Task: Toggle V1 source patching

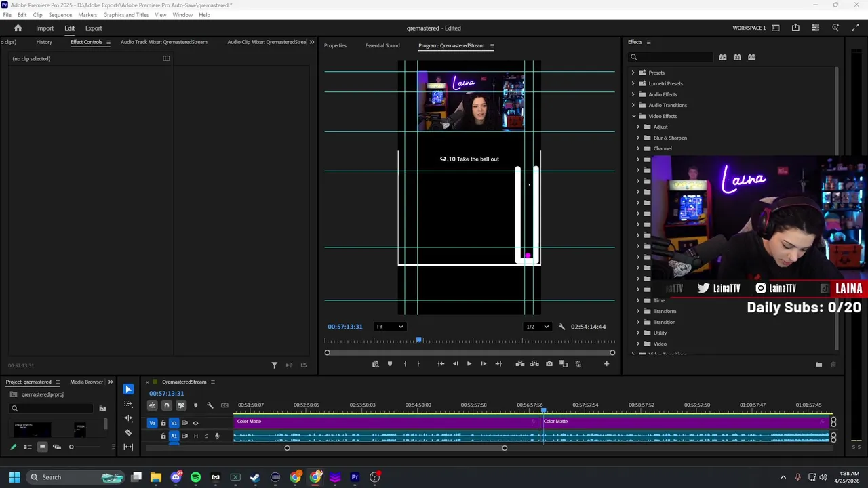Action: click(152, 423)
